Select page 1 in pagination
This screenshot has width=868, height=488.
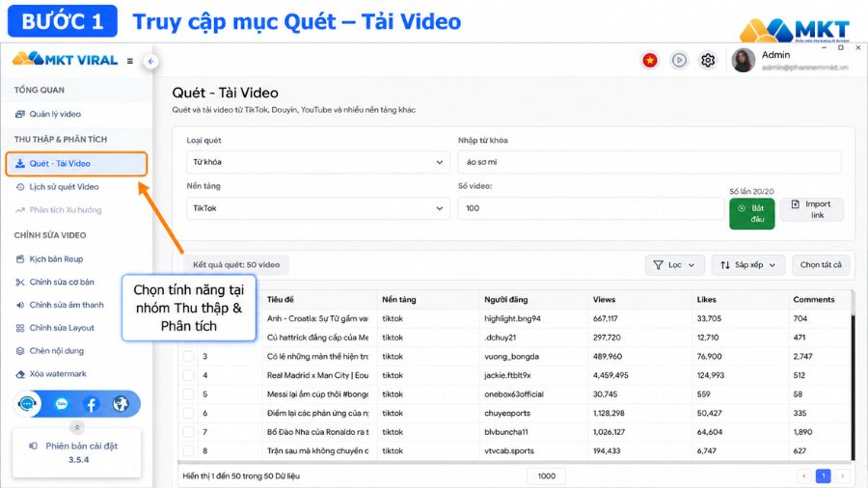click(824, 475)
